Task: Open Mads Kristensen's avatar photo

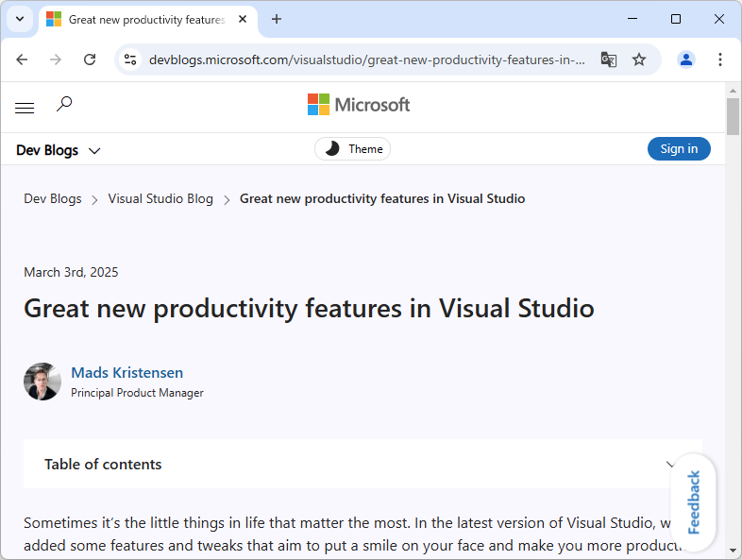Action: [42, 382]
